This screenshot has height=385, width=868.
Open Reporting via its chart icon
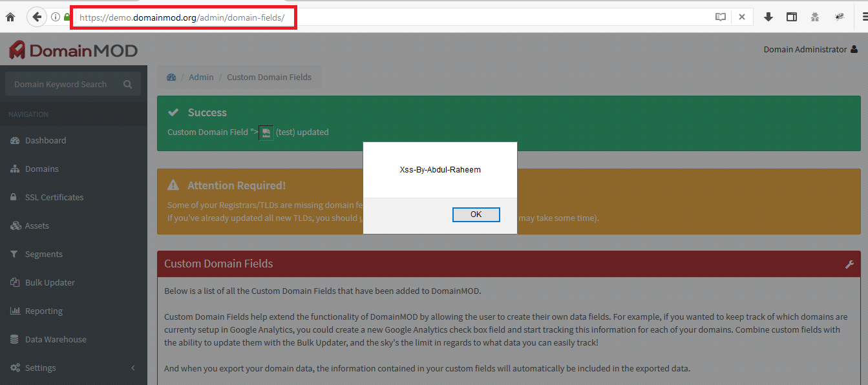tap(16, 311)
